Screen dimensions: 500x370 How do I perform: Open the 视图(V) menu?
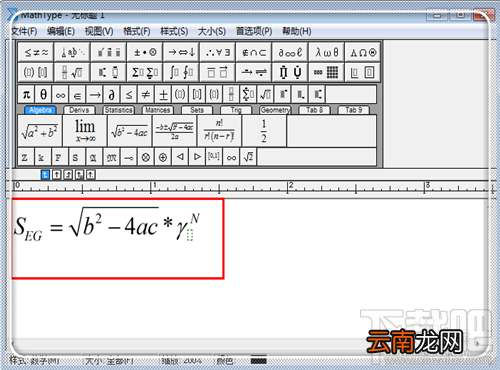(99, 31)
